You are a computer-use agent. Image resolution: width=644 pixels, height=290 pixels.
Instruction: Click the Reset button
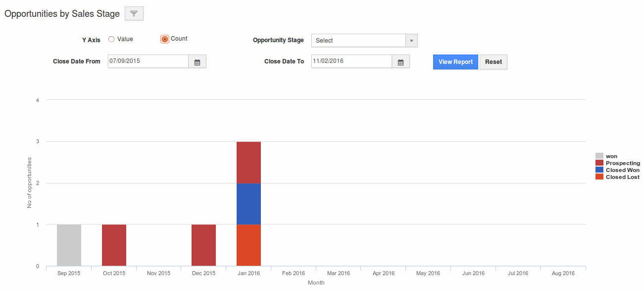pyautogui.click(x=493, y=62)
